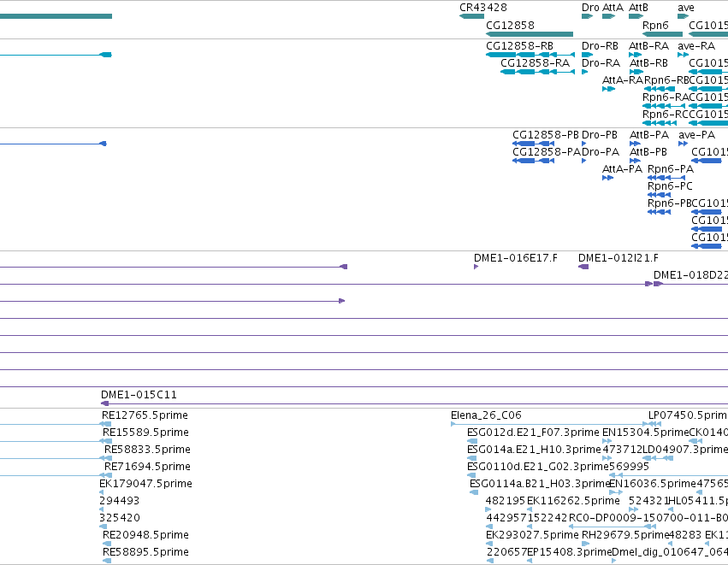Select feature 569995
The image size is (728, 565).
coord(629,467)
